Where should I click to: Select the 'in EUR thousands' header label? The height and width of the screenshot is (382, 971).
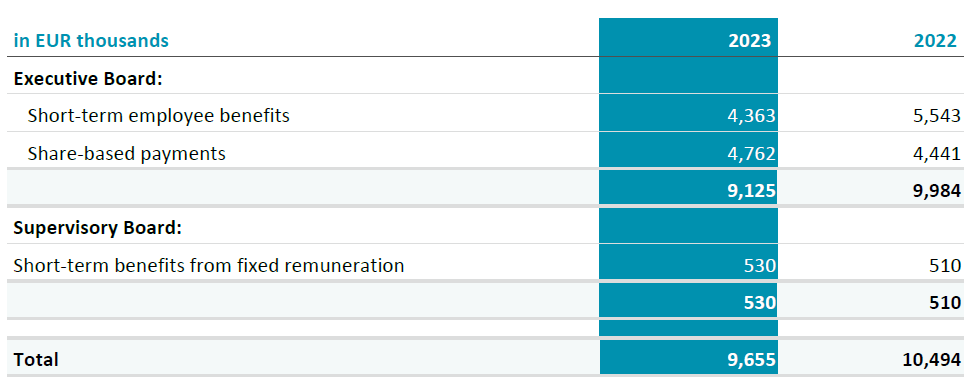[90, 41]
